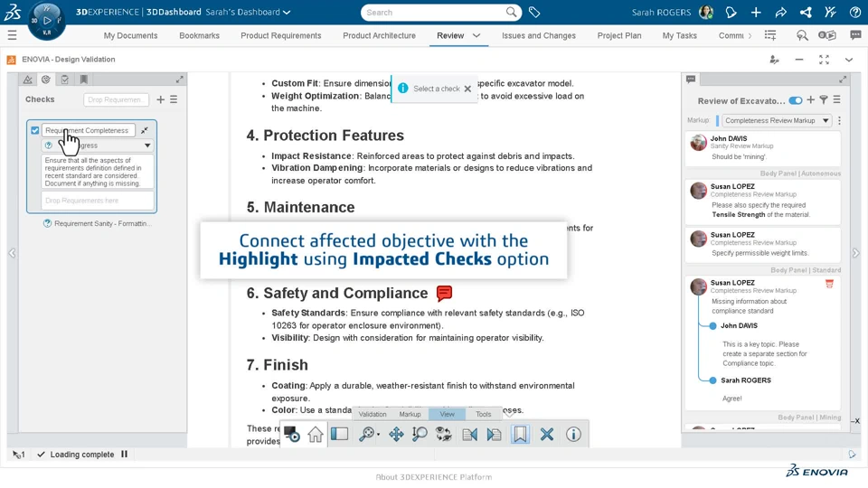Switch to My Documents tab
The height and width of the screenshot is (488, 868).
(x=130, y=35)
